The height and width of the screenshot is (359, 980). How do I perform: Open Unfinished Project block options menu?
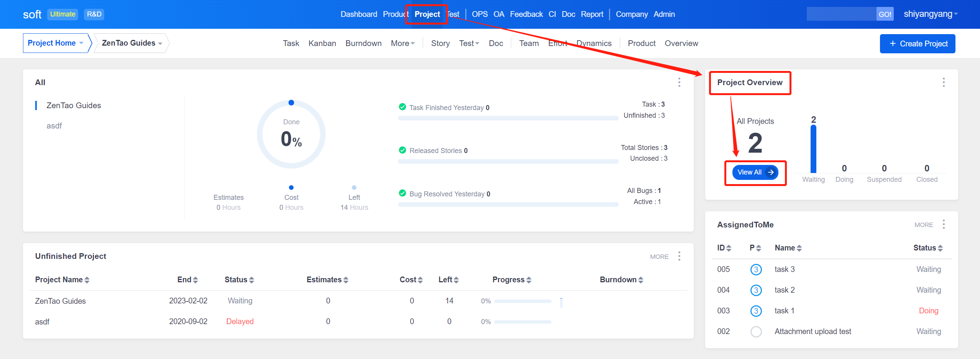tap(679, 256)
